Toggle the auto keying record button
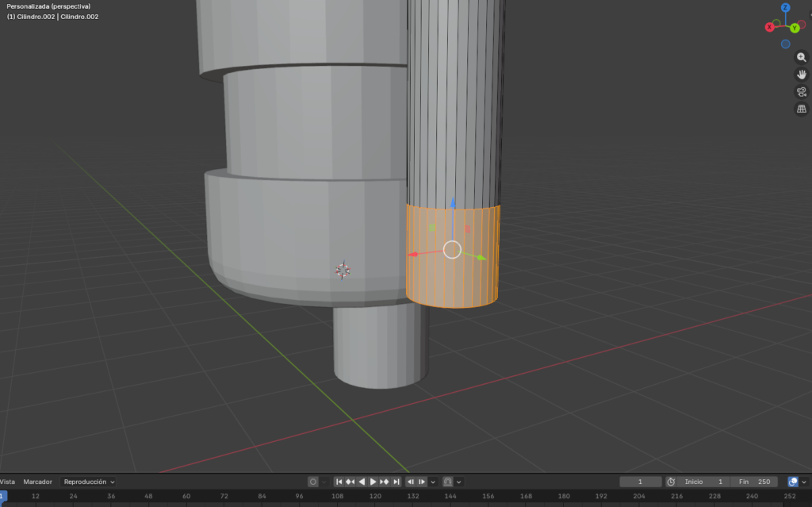 pyautogui.click(x=313, y=482)
